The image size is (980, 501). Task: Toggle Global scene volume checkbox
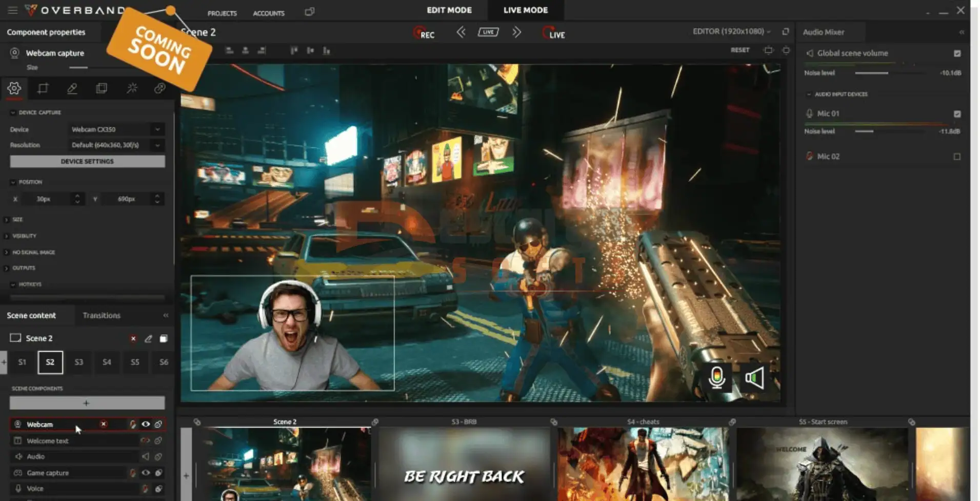tap(957, 53)
